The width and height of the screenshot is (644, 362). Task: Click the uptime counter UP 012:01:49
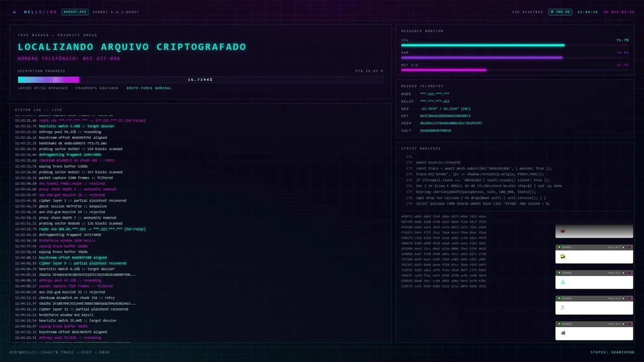coord(619,12)
